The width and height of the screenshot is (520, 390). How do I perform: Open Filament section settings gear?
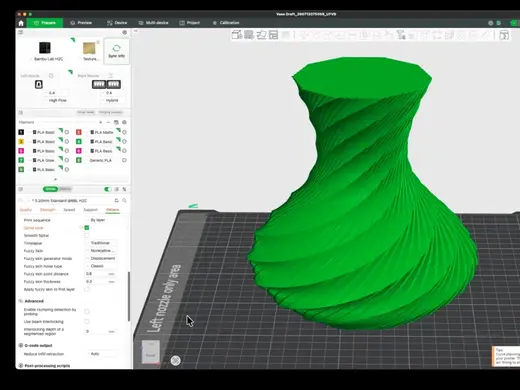point(124,122)
